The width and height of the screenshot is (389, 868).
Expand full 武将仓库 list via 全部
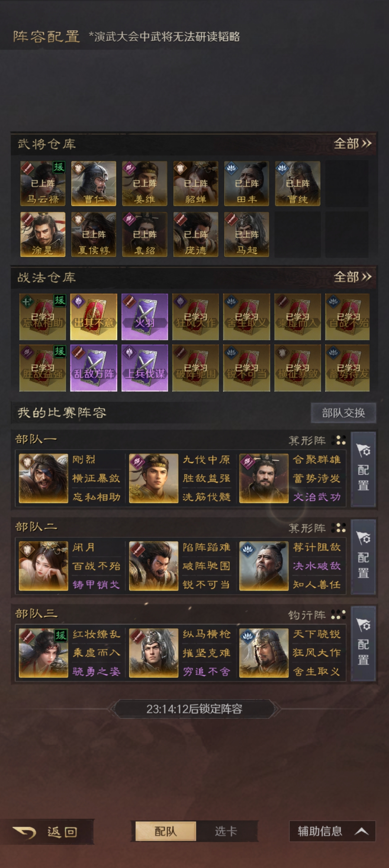tap(352, 143)
